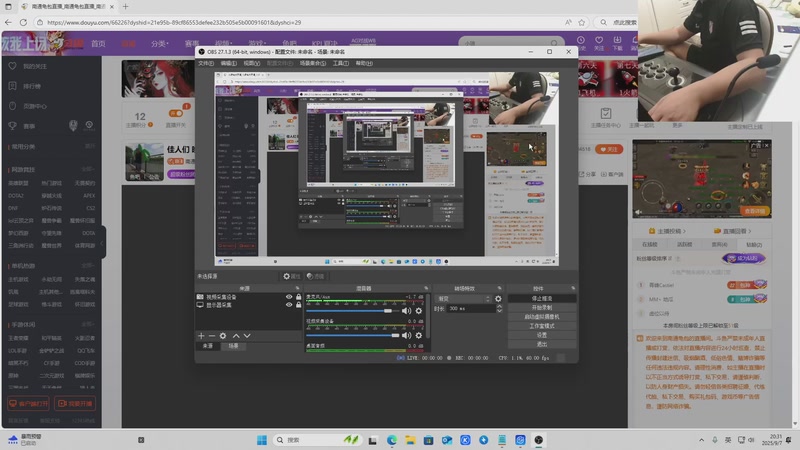Refresh the browser page
Screen dimensions: 800x450
[x=23, y=22]
